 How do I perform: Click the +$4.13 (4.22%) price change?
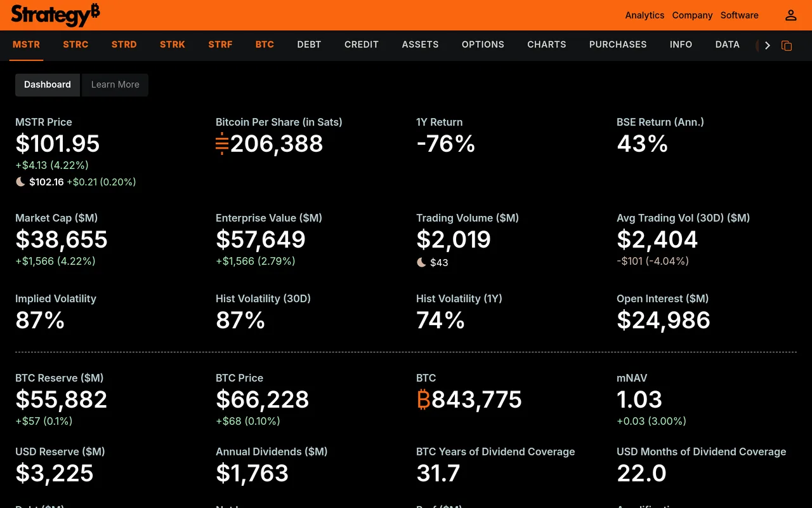[52, 165]
